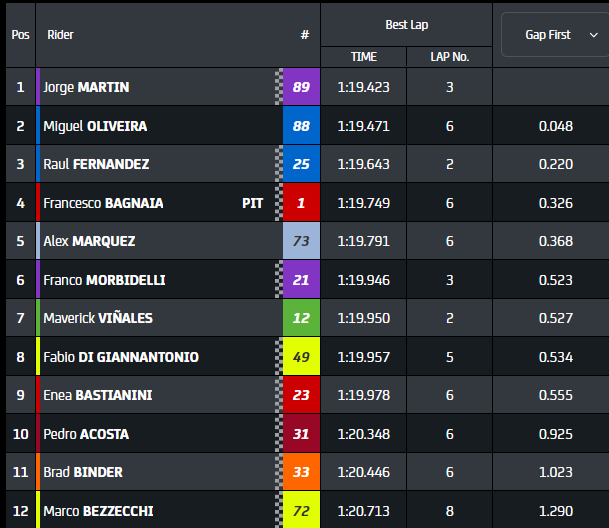Viewport: 609px width, 528px height.
Task: Click Maverick Viñales' green number 12 badge
Action: click(301, 318)
